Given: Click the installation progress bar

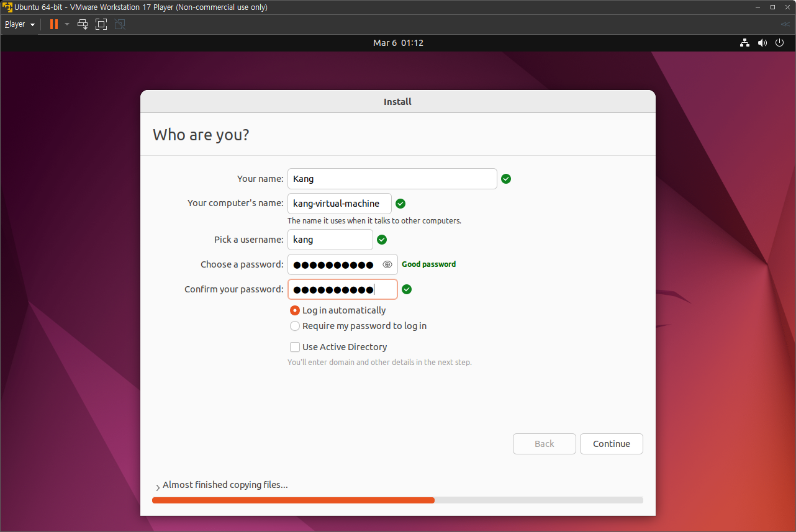Looking at the screenshot, I should (398, 500).
